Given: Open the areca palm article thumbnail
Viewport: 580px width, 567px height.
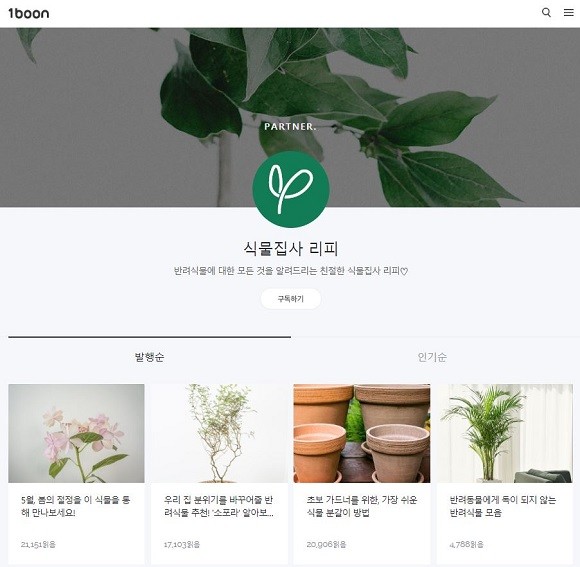Looking at the screenshot, I should pyautogui.click(x=505, y=433).
